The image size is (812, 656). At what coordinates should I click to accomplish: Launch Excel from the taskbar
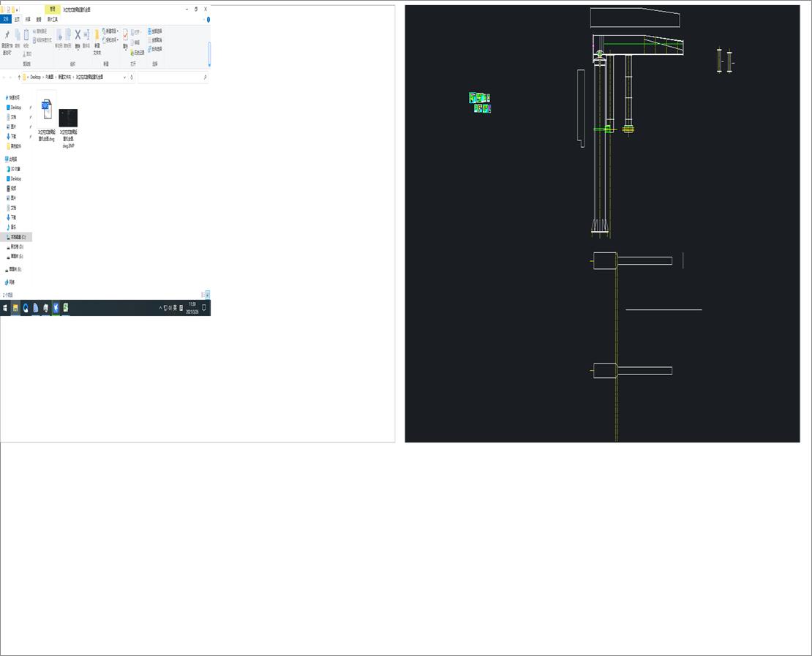coord(66,307)
